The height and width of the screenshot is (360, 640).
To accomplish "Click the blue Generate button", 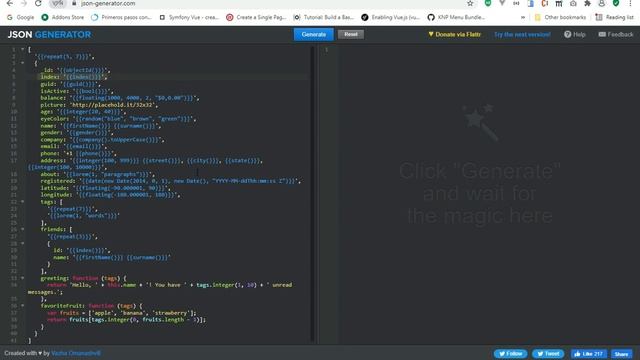I will pos(313,34).
